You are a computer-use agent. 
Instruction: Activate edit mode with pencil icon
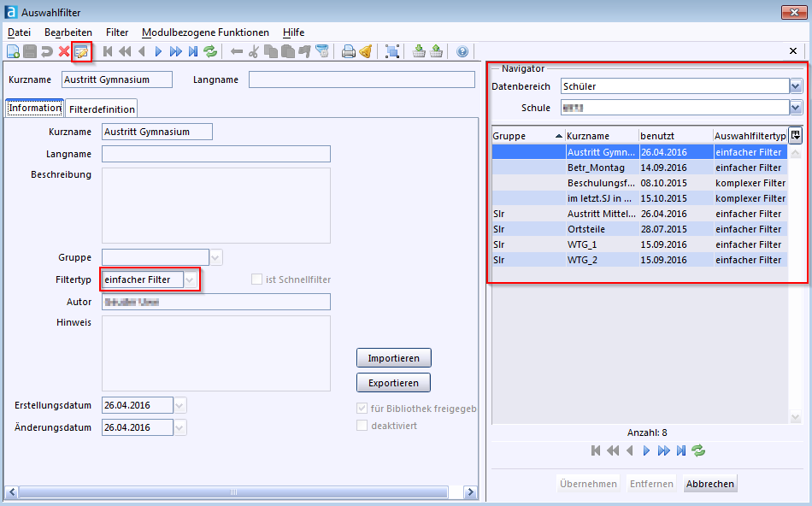point(81,51)
